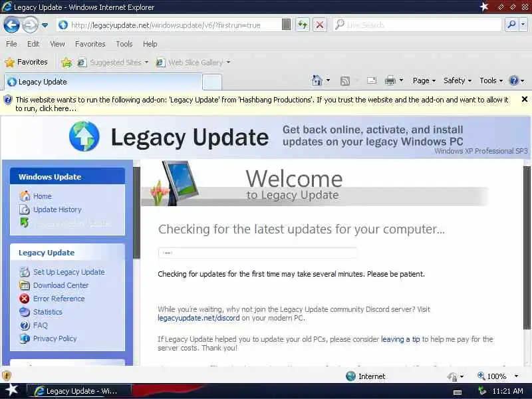Go forward with the Forward arrow button

(30, 25)
